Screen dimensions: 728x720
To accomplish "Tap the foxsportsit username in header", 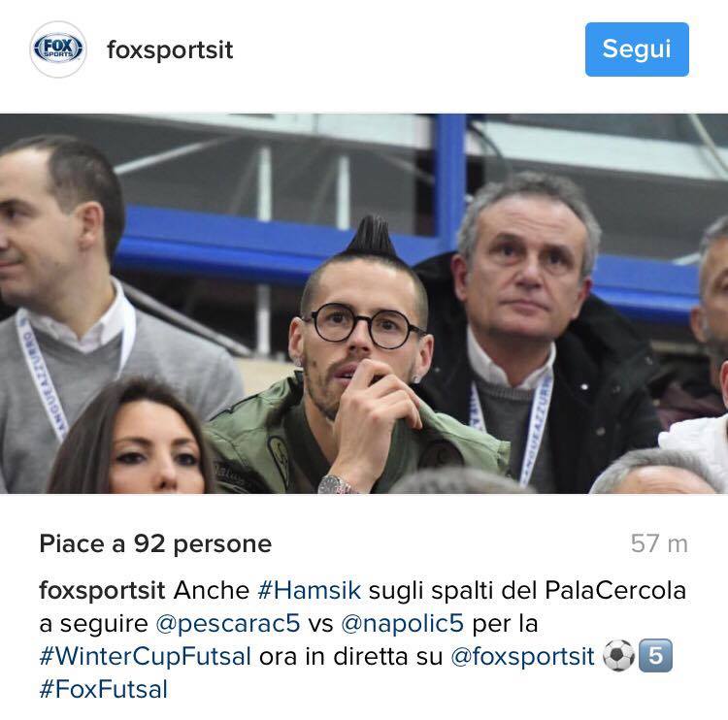I will [170, 50].
